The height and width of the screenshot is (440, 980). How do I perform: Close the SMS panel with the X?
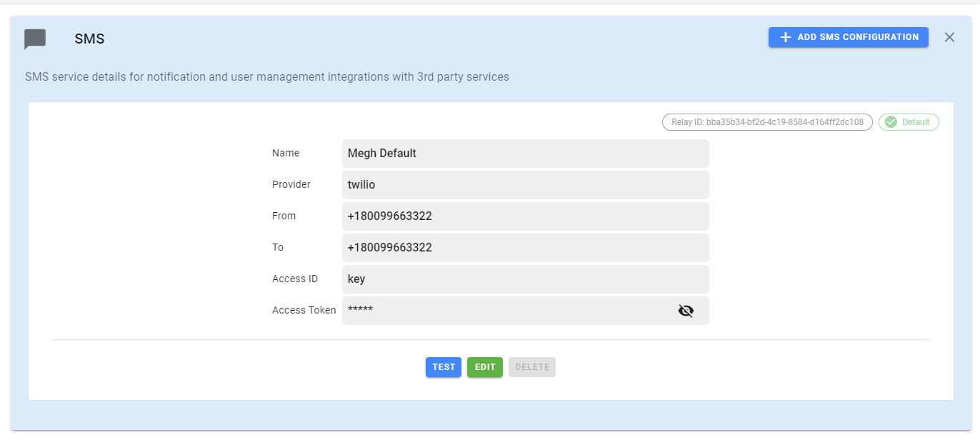coord(949,37)
